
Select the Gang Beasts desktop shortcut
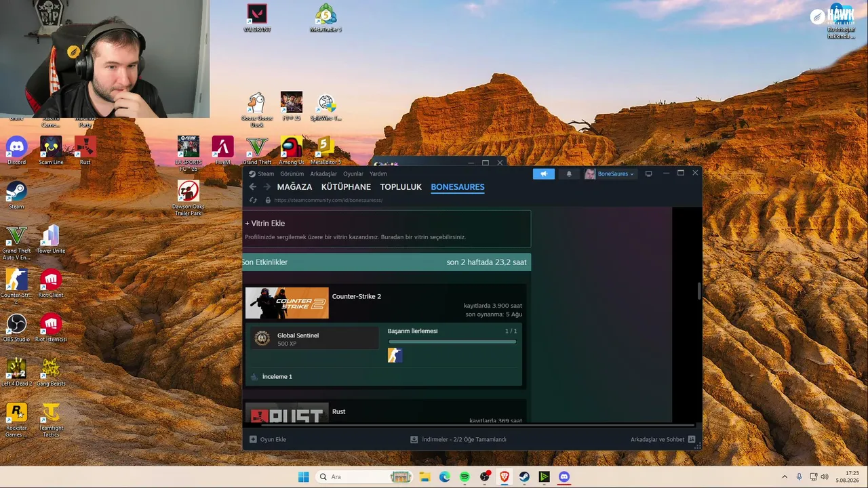[51, 371]
